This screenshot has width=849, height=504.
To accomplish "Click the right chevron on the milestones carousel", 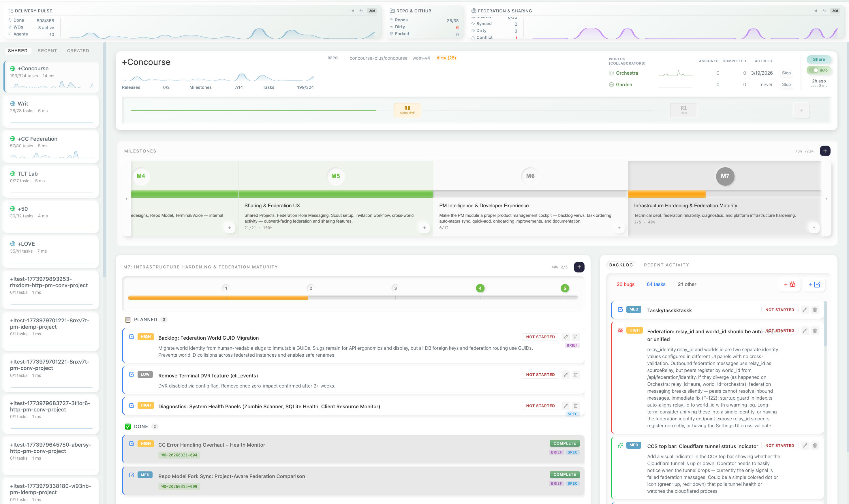I will pyautogui.click(x=827, y=199).
